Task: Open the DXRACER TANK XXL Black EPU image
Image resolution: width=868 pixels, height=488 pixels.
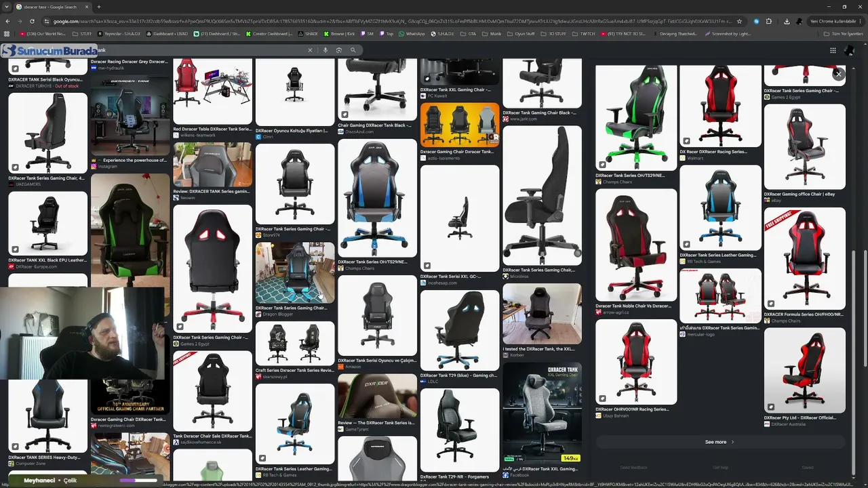Action: (47, 224)
